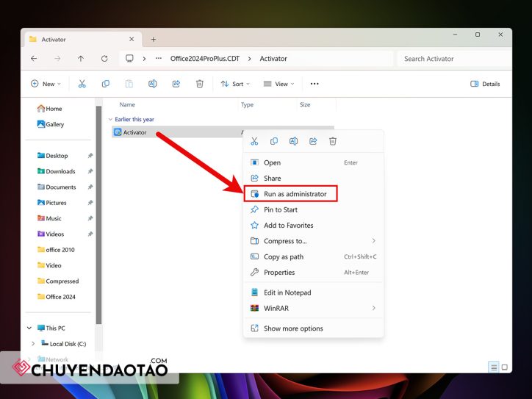The width and height of the screenshot is (532, 399).
Task: Expand the Local Disk (C:) node
Action: (33, 344)
